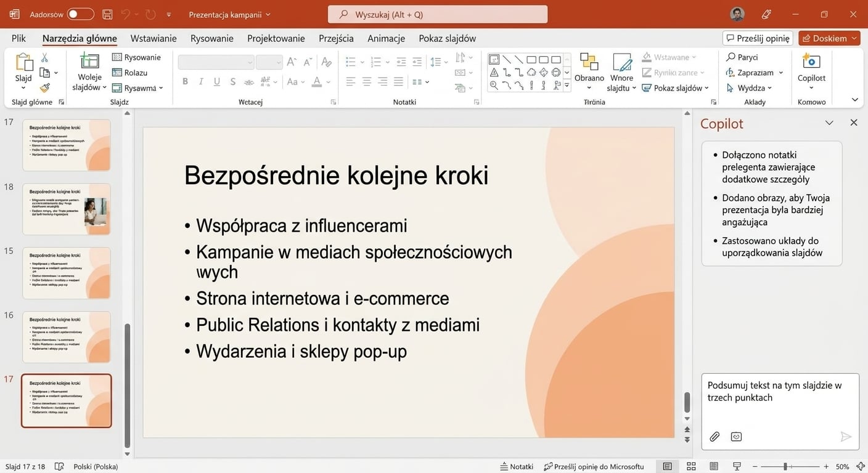Click the Woleje slajdów new slide icon
The height and width of the screenshot is (473, 868).
(x=89, y=62)
